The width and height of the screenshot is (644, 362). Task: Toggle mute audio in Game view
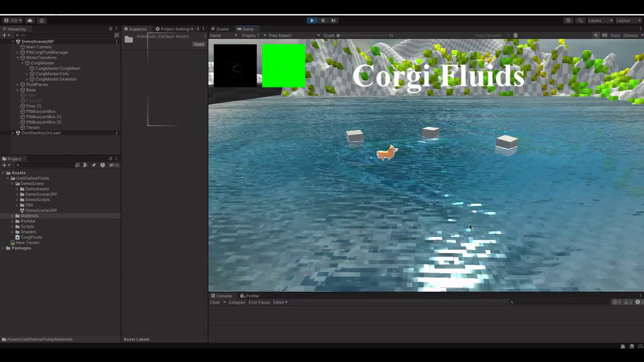(x=596, y=36)
